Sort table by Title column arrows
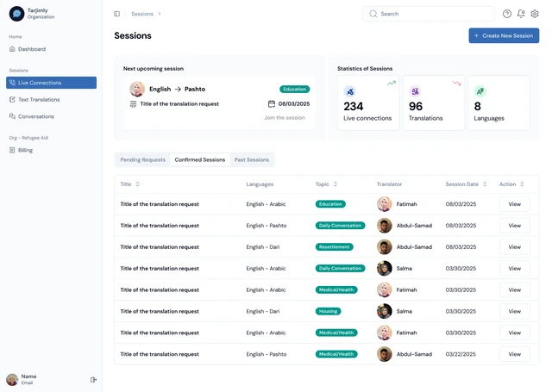552x392 pixels. coord(138,184)
